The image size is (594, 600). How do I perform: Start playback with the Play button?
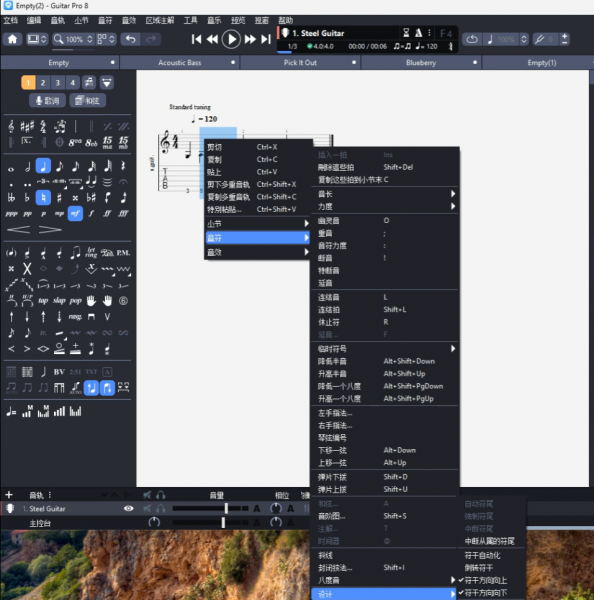[x=231, y=39]
